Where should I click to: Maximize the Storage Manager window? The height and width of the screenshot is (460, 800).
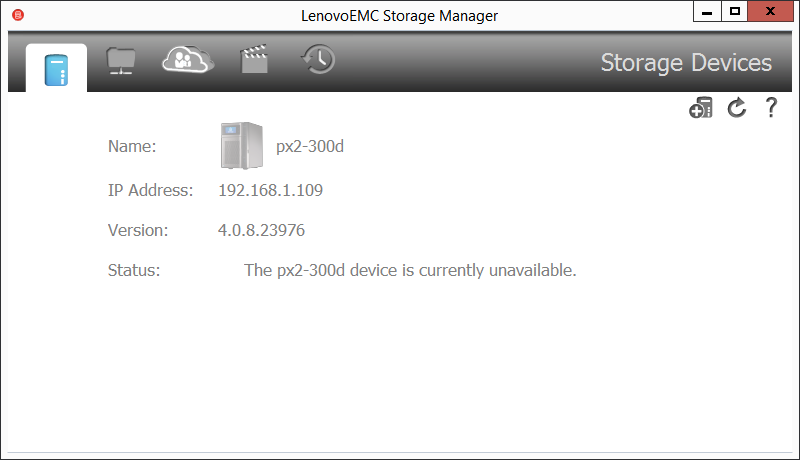click(735, 12)
